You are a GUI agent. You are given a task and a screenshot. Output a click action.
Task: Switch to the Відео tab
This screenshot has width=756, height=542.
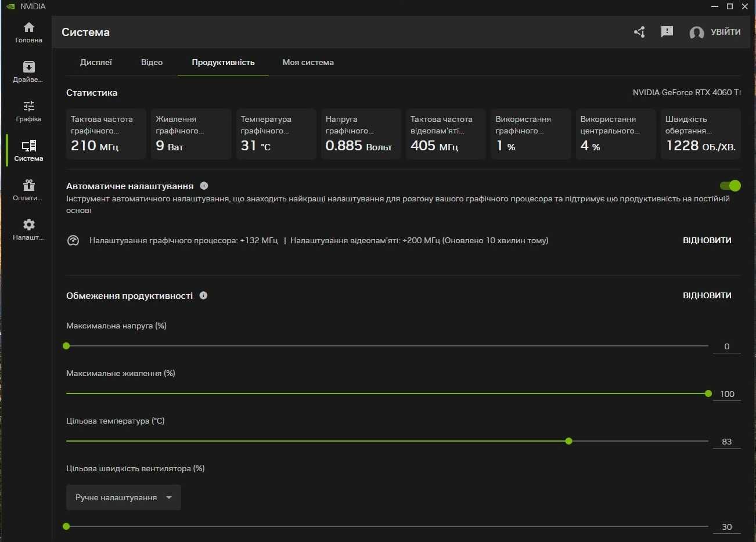click(152, 62)
